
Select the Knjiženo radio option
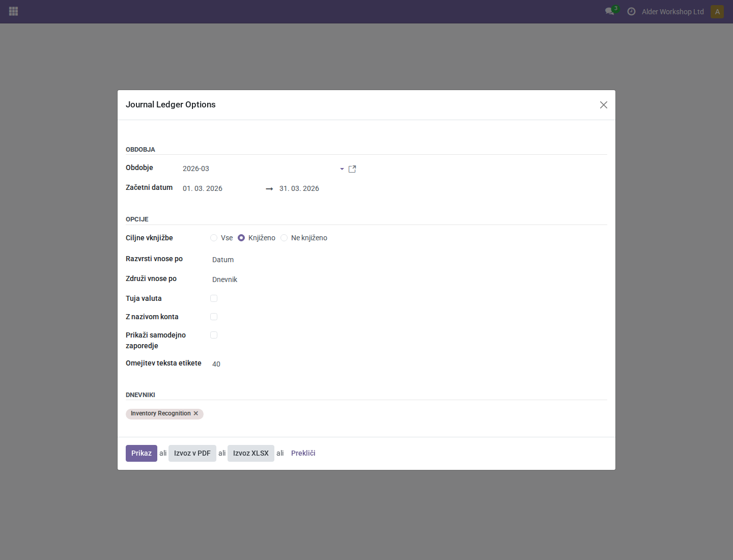241,238
